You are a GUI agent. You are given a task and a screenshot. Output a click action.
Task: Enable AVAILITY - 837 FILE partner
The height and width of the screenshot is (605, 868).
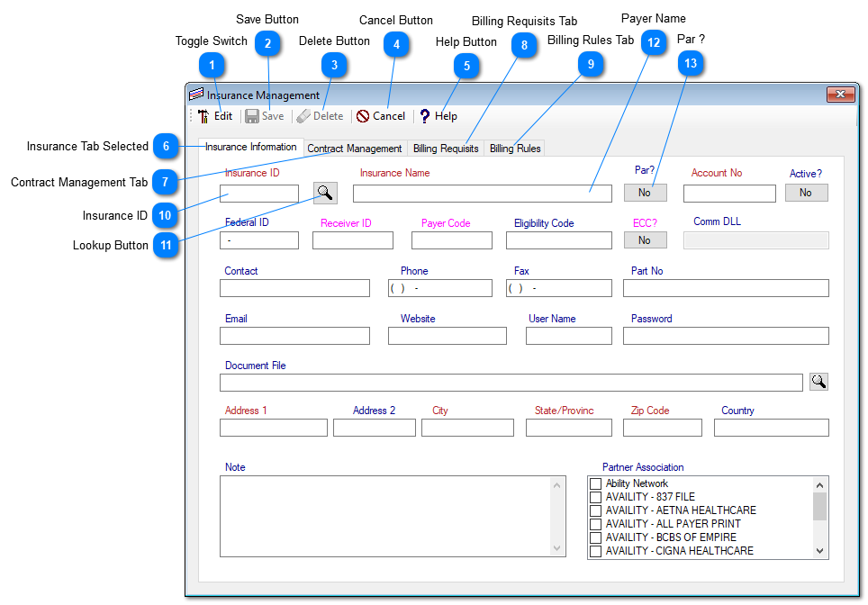[594, 497]
